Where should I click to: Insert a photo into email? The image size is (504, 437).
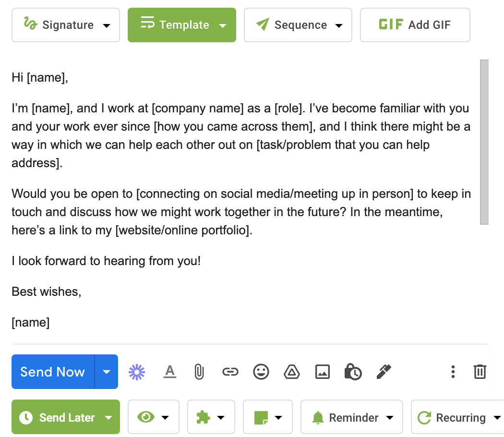tap(323, 372)
